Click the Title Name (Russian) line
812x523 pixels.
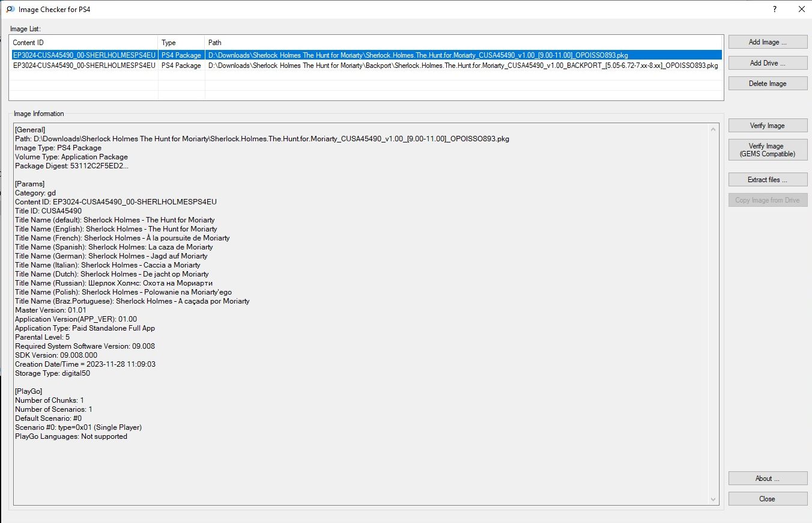[x=114, y=283]
